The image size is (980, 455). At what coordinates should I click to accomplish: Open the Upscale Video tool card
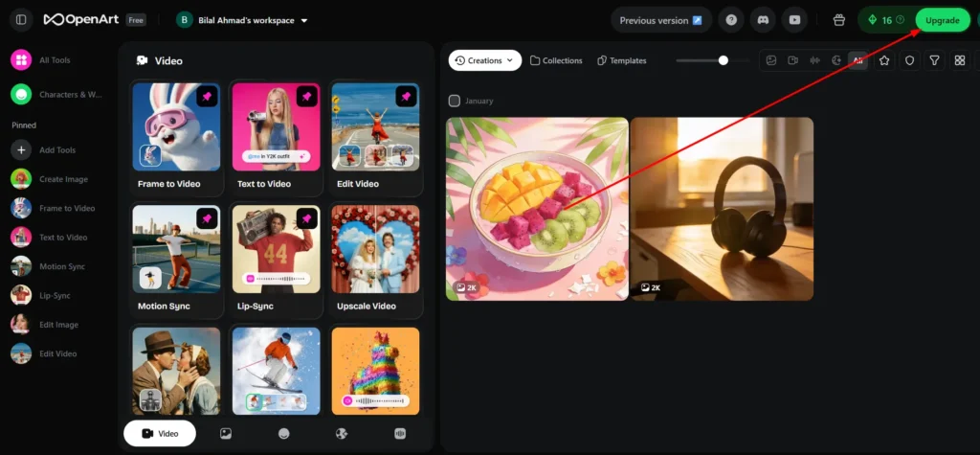click(375, 260)
